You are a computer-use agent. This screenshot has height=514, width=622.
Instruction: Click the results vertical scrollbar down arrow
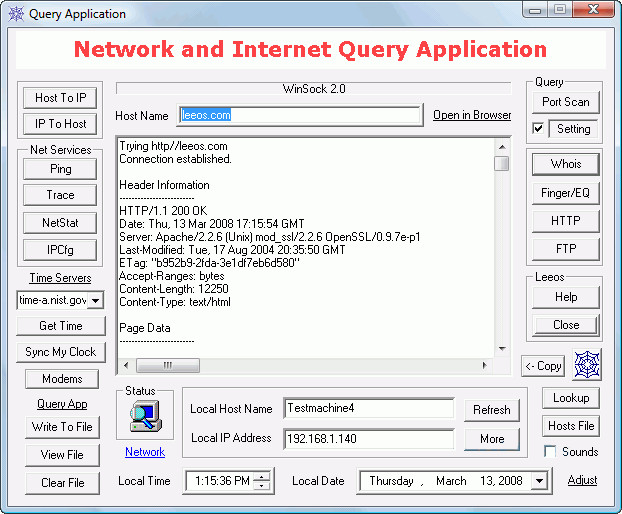click(502, 349)
